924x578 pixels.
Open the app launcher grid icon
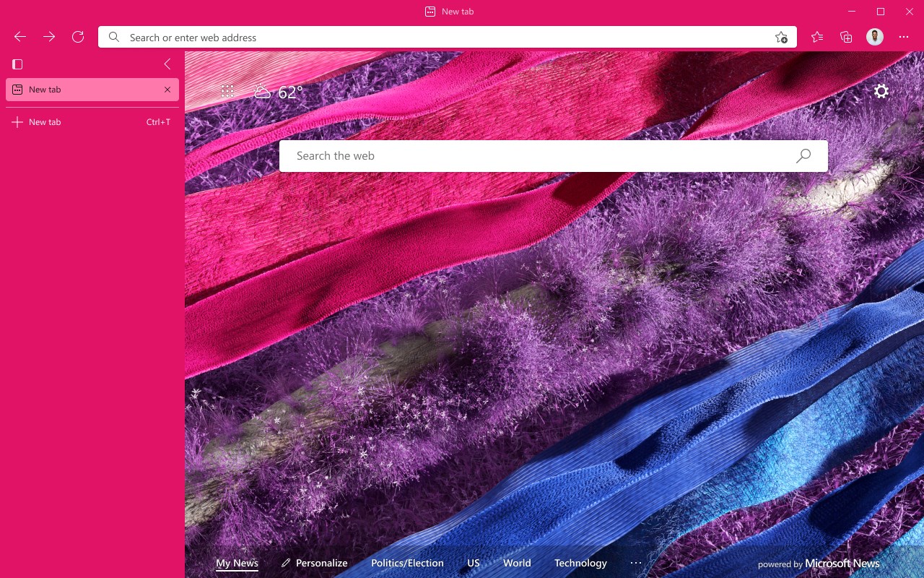coord(227,91)
